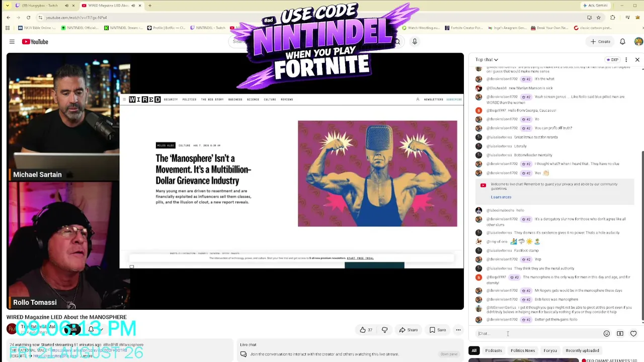This screenshot has width=644, height=362.
Task: Select the WIRED Magazine YouTube tab
Action: [x=109, y=6]
